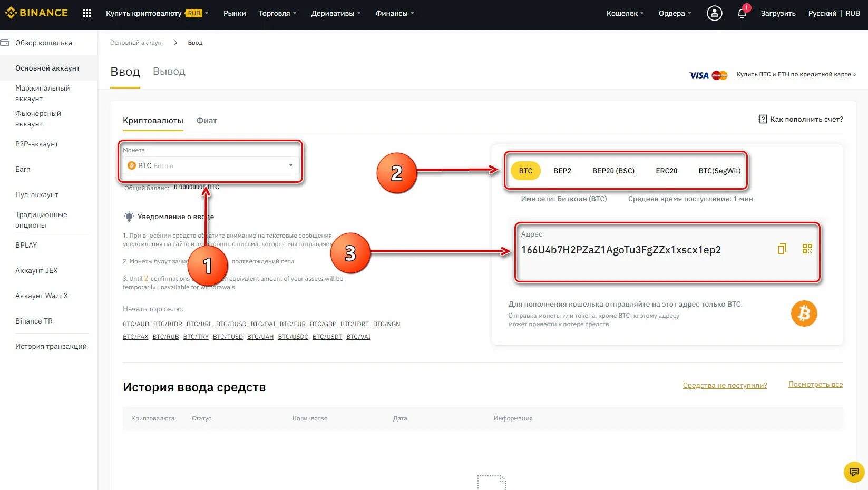Select the Фиат tab
The width and height of the screenshot is (868, 490).
[207, 120]
